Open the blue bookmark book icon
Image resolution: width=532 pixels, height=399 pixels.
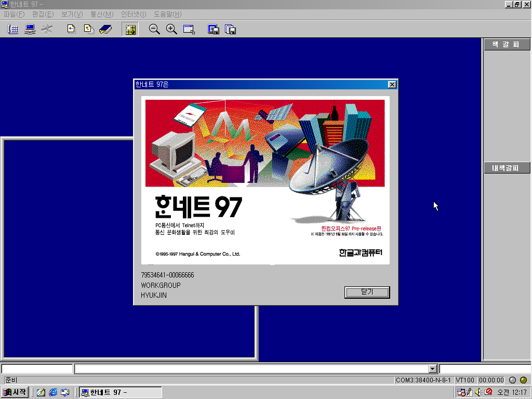coord(105,30)
